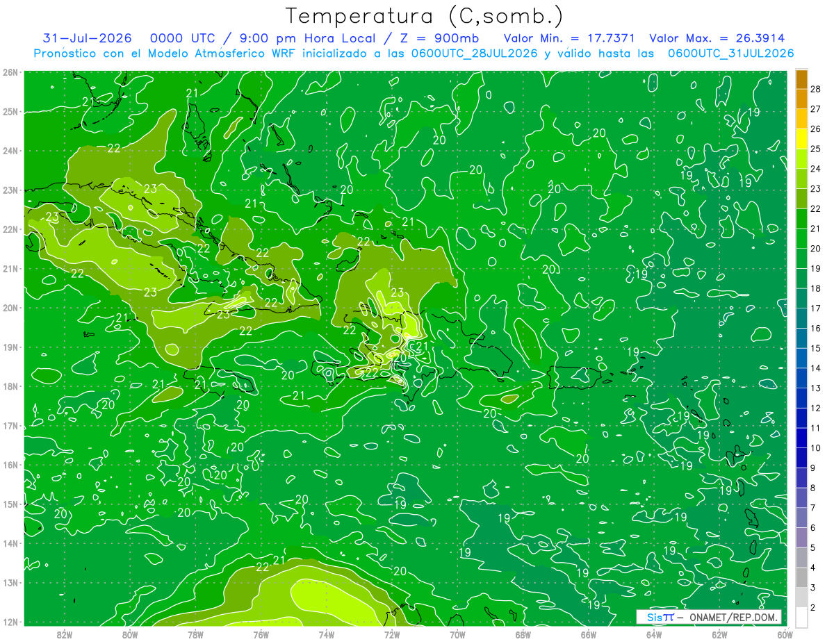Click the white colorbar segment below 2
The width and height of the screenshot is (834, 644).
[801, 617]
